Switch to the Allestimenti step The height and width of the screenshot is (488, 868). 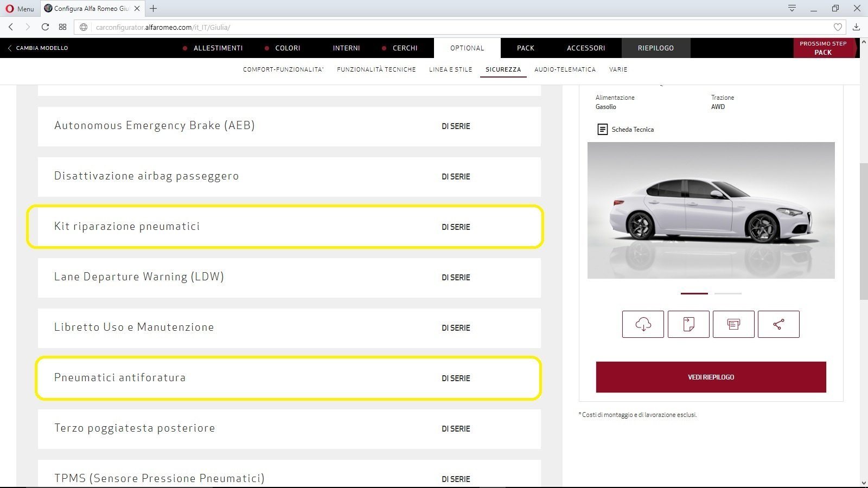coord(218,48)
